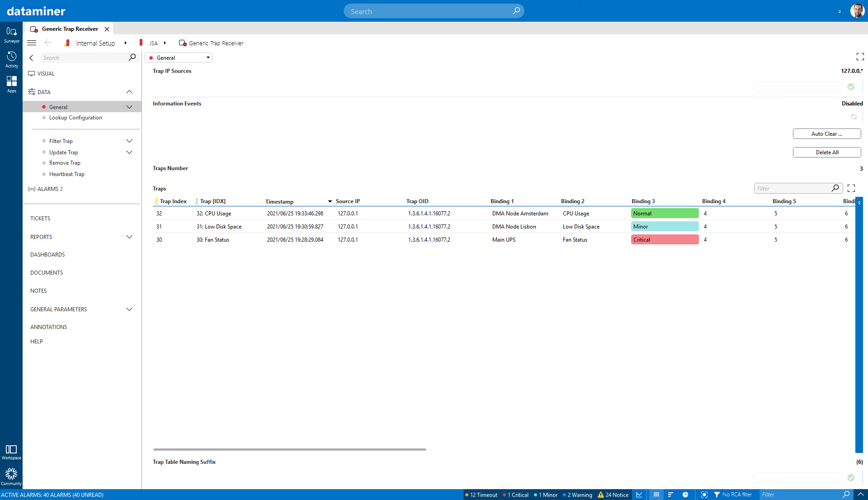Click the hamburger menu icon
868x500 pixels.
coord(32,43)
